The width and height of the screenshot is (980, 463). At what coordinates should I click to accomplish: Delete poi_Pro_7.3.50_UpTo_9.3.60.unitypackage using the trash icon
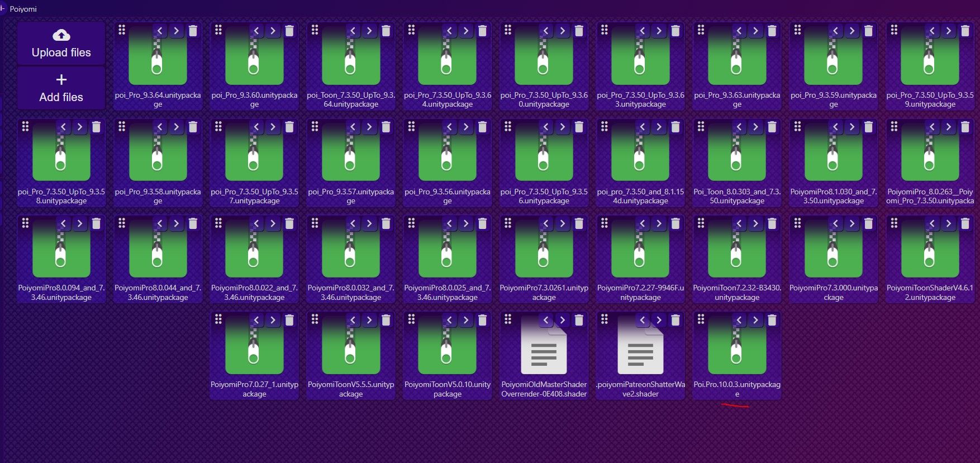(579, 31)
